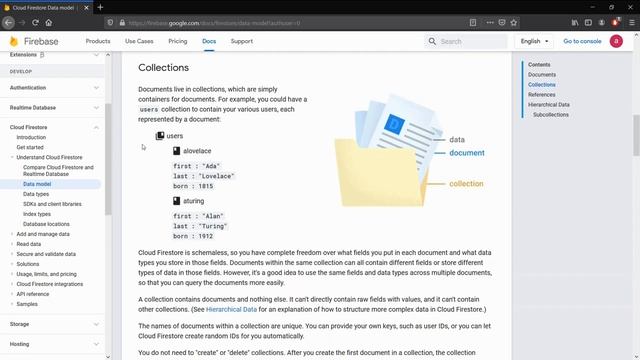Open Samples sidebar item

[27, 304]
